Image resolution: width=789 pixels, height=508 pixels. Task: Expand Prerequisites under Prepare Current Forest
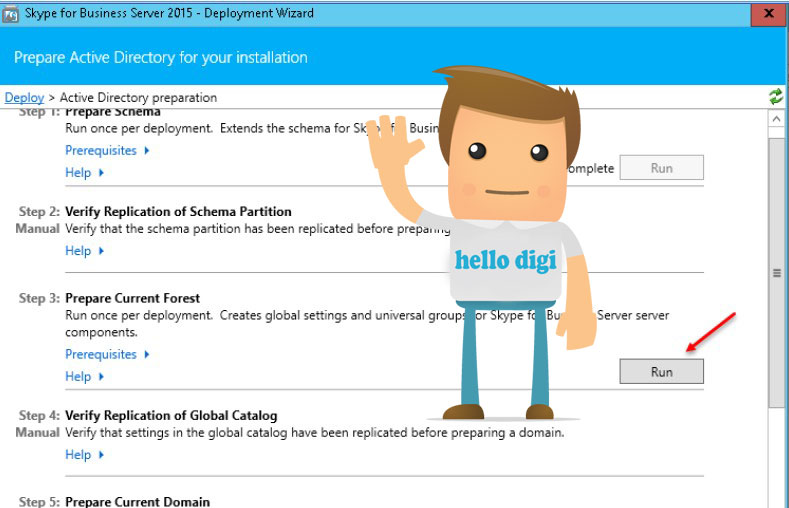point(107,354)
